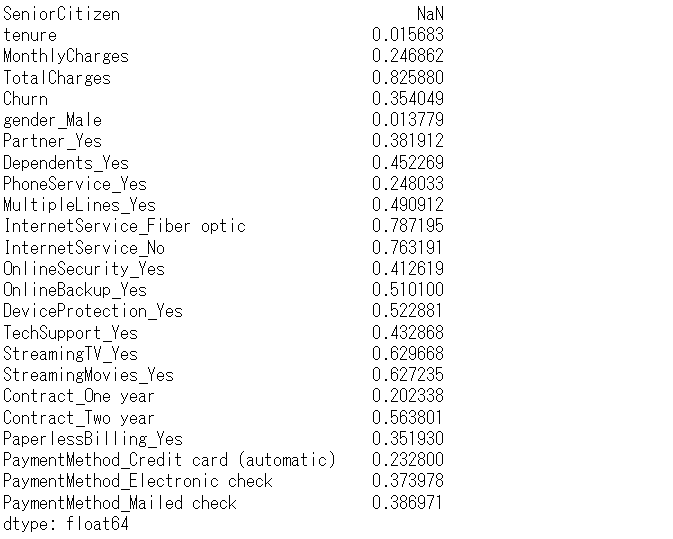The width and height of the screenshot is (673, 539).
Task: Select the PaperlessBilling_Yes value 0.351930
Action: pyautogui.click(x=408, y=439)
